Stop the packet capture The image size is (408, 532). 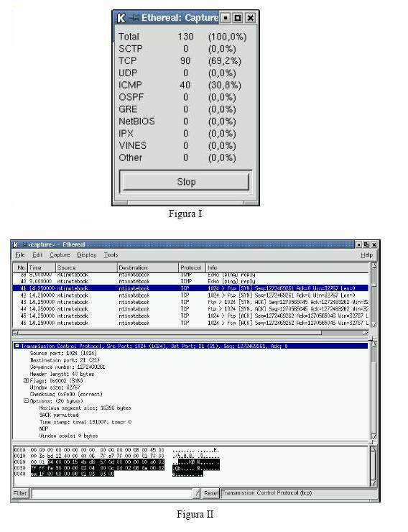[x=186, y=182]
